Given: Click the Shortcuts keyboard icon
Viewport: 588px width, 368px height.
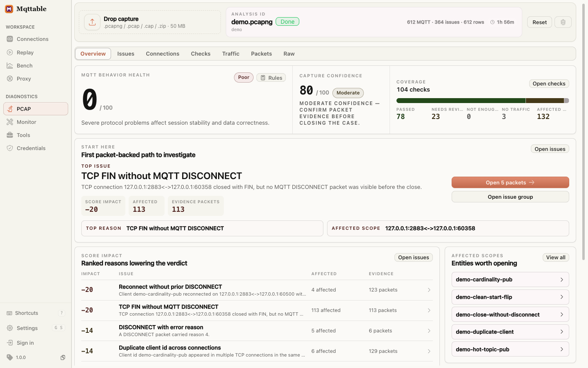Looking at the screenshot, I should click(x=9, y=313).
